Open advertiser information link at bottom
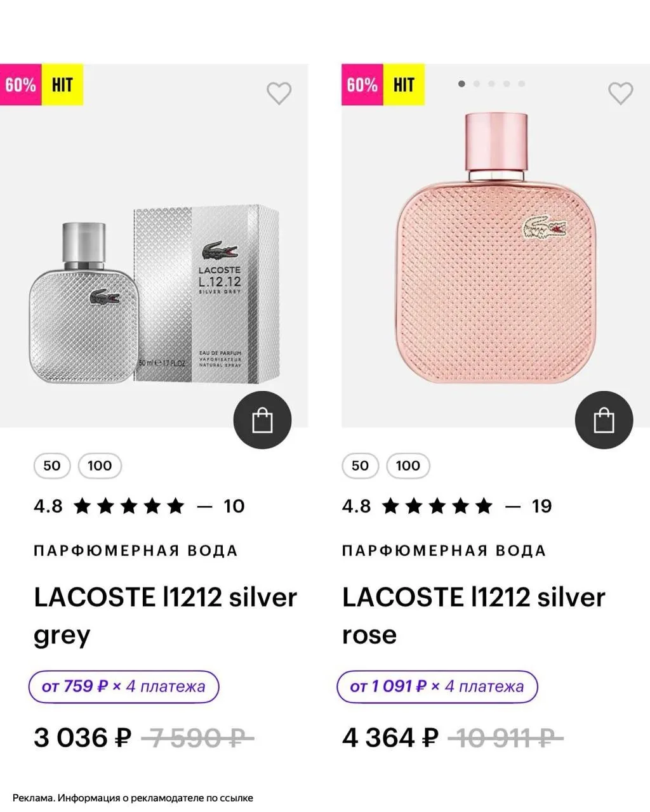 pyautogui.click(x=133, y=798)
